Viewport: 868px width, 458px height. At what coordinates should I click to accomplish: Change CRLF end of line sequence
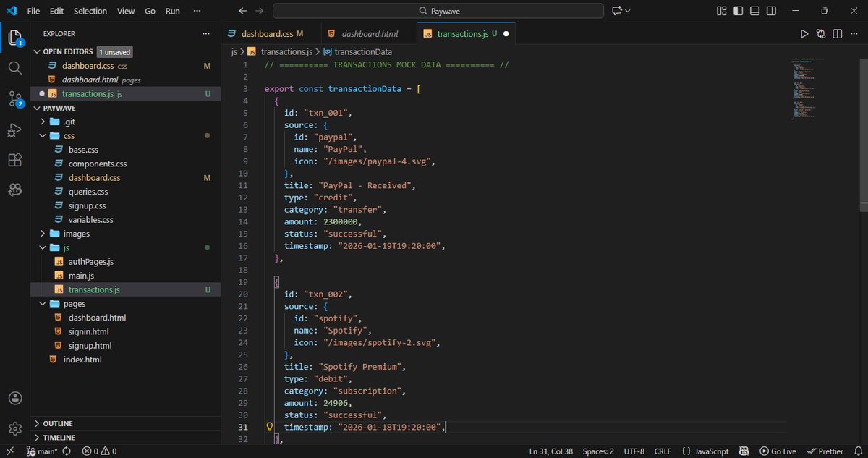pyautogui.click(x=663, y=451)
